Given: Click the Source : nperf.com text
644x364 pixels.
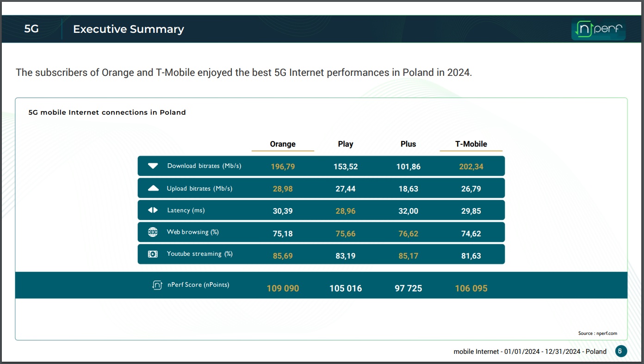Looking at the screenshot, I should [597, 333].
